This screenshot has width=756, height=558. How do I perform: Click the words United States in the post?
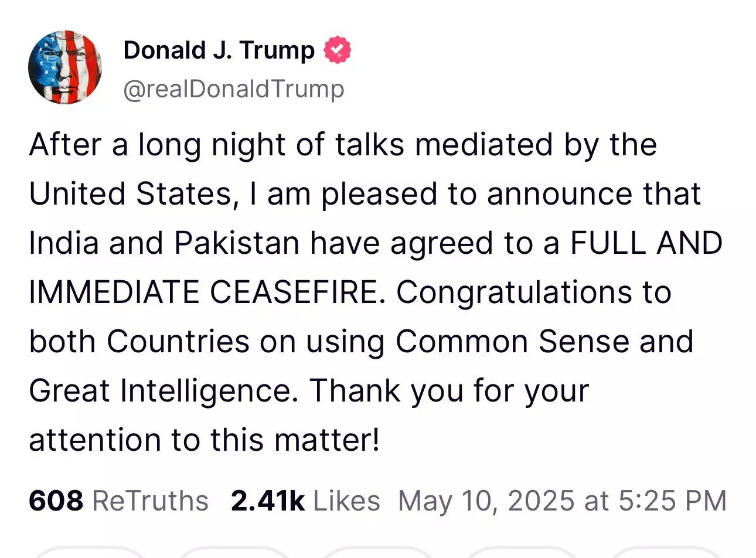click(130, 193)
